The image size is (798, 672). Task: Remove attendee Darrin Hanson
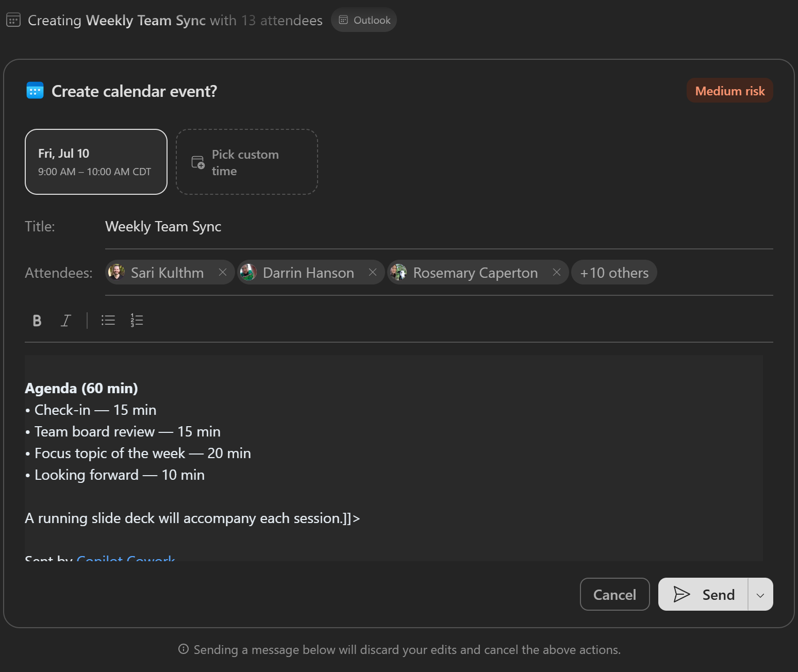pyautogui.click(x=373, y=272)
